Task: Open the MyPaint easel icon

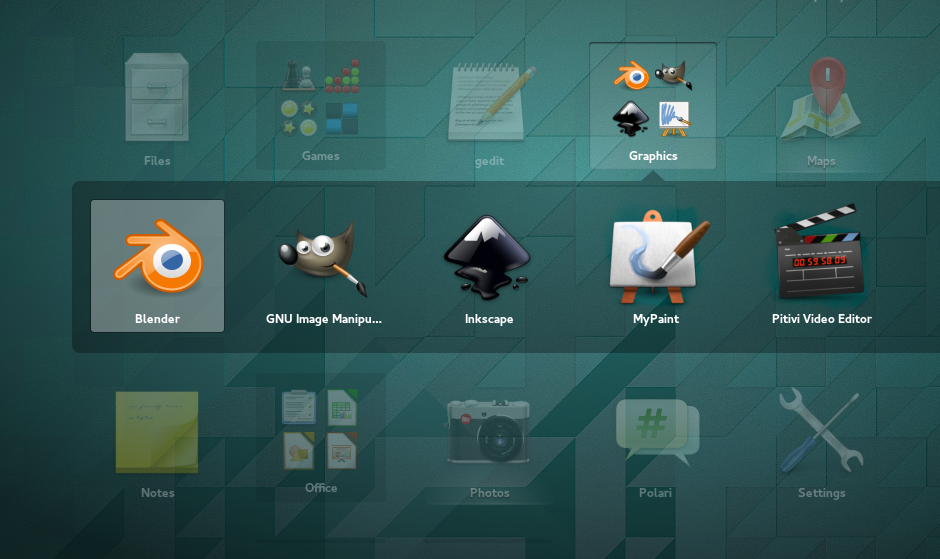Action: (656, 257)
